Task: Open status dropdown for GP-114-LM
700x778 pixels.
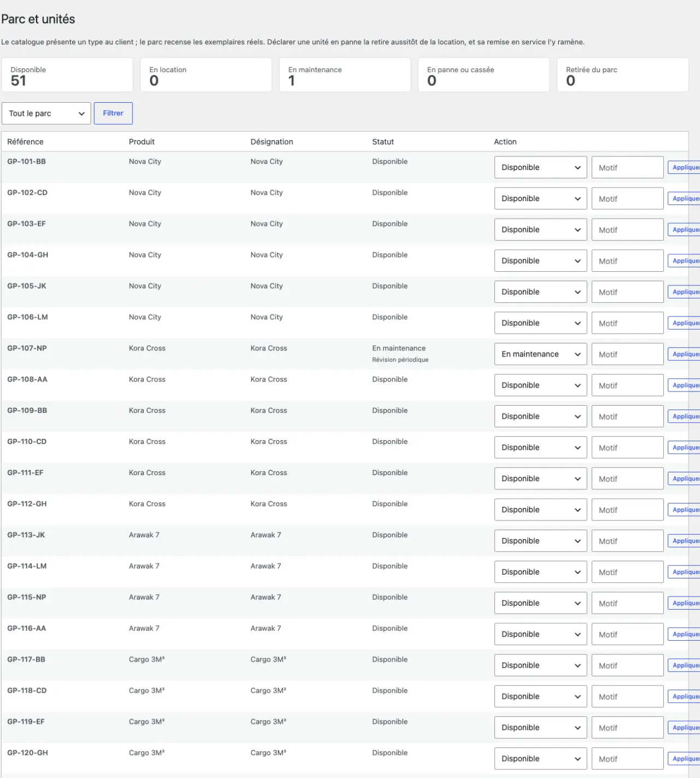Action: (x=540, y=572)
